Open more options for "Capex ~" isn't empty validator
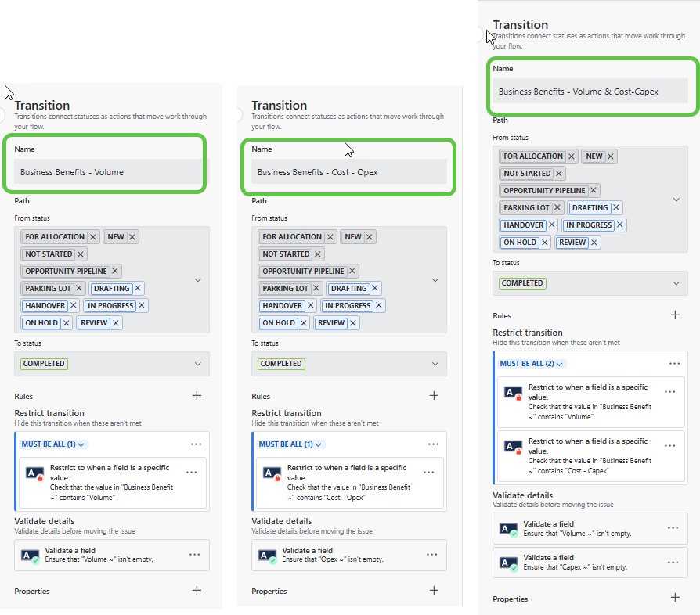The width and height of the screenshot is (700, 615). 673,562
